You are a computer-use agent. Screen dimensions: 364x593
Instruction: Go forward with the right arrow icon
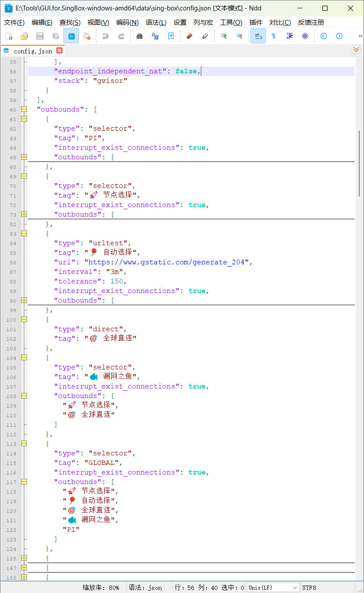[339, 36]
